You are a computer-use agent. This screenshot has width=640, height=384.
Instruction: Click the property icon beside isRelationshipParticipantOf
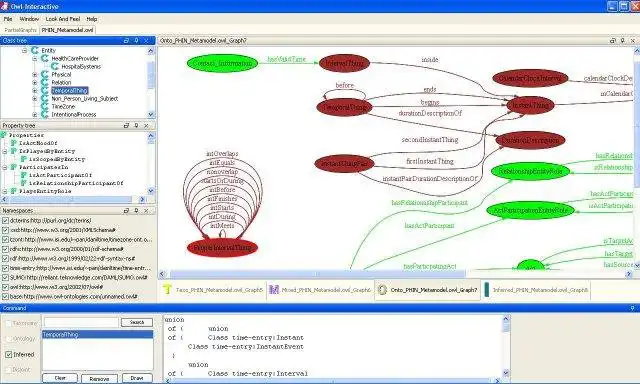tap(24, 183)
